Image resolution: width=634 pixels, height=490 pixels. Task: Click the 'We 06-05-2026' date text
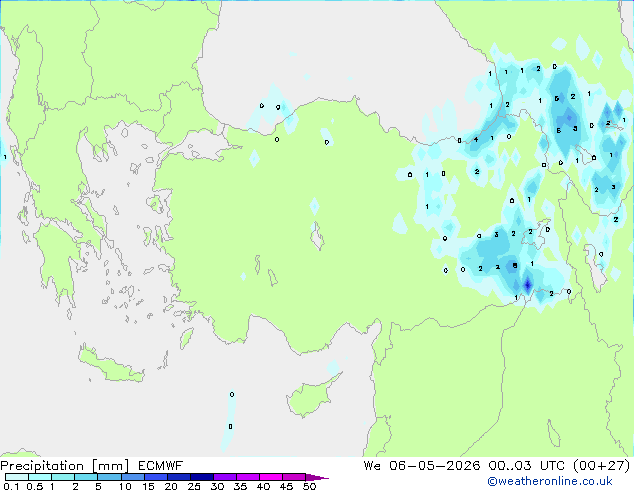click(422, 466)
